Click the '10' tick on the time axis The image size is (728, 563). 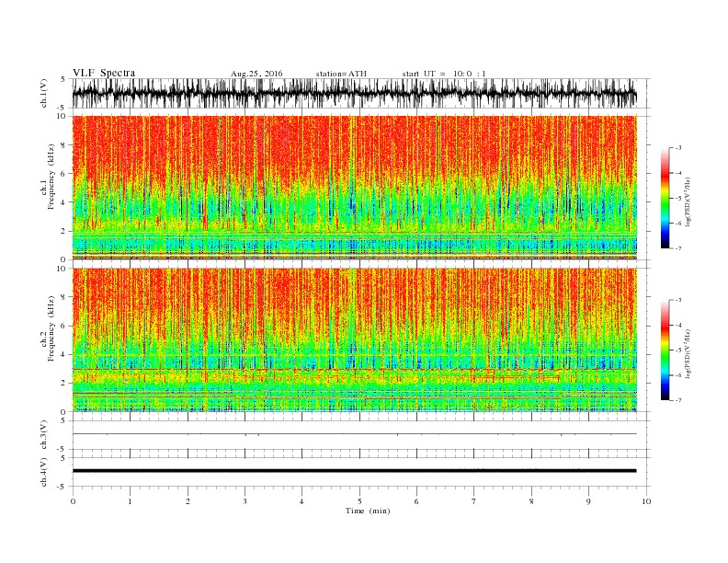646,501
